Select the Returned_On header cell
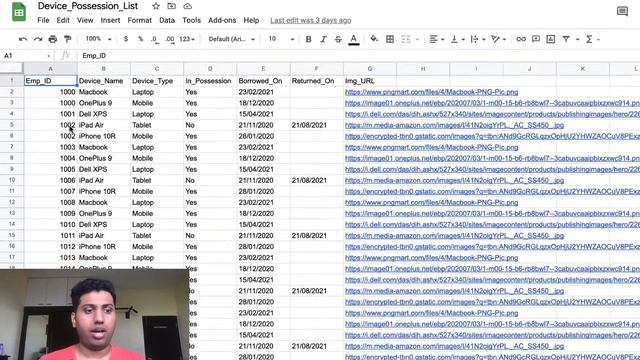 click(x=317, y=81)
